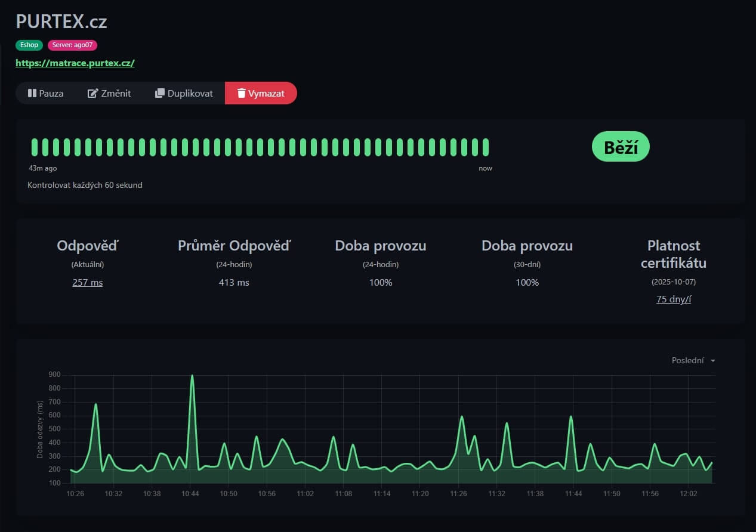Click the 257 ms current response value

(88, 282)
